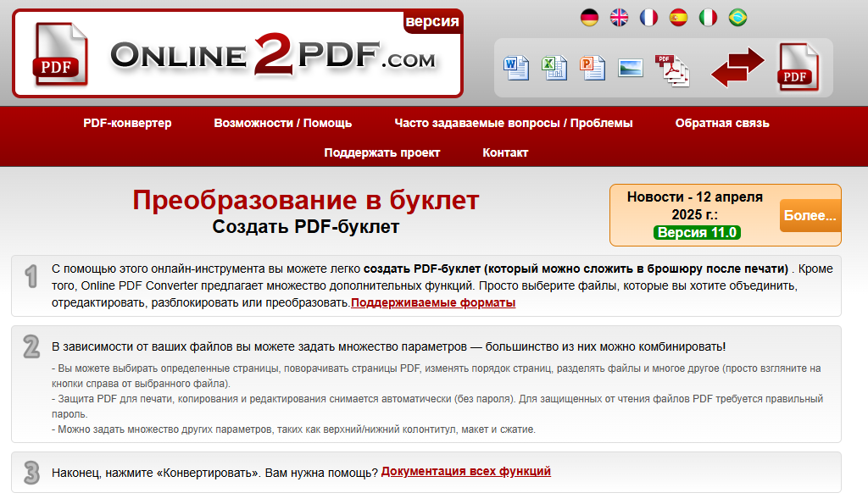Switch language with the Spanish flag

(677, 17)
